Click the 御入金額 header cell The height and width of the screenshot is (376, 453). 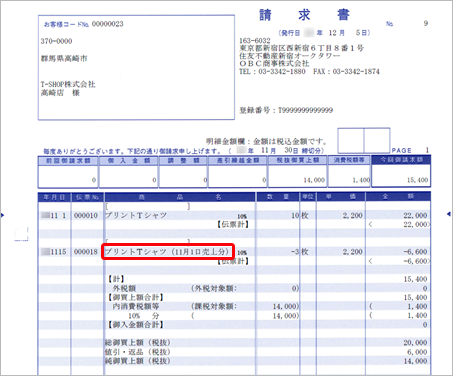[128, 161]
